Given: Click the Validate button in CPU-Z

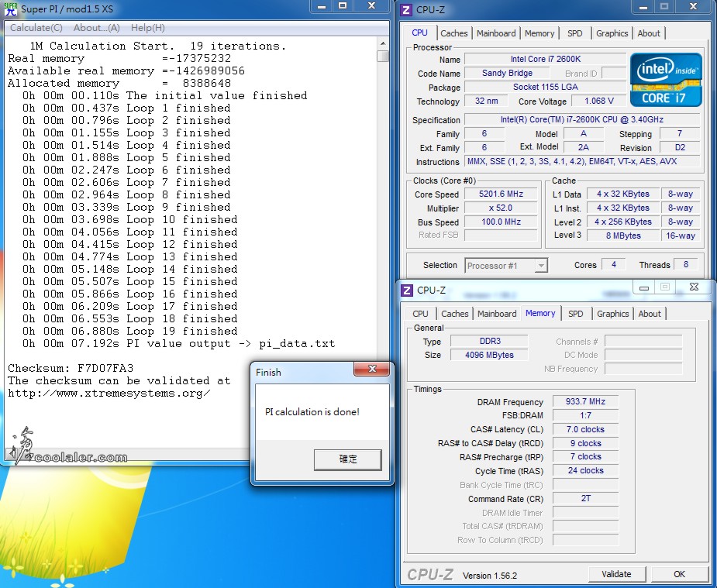Looking at the screenshot, I should click(x=616, y=574).
